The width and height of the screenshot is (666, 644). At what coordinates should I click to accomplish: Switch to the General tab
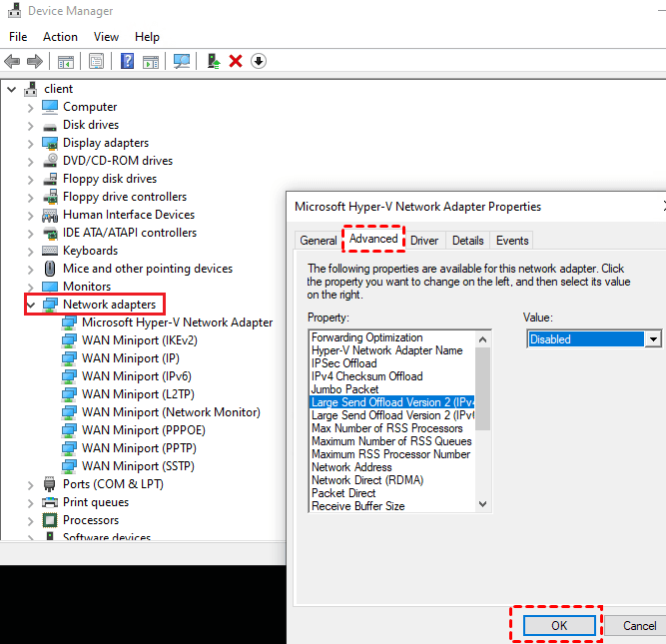[x=319, y=241]
